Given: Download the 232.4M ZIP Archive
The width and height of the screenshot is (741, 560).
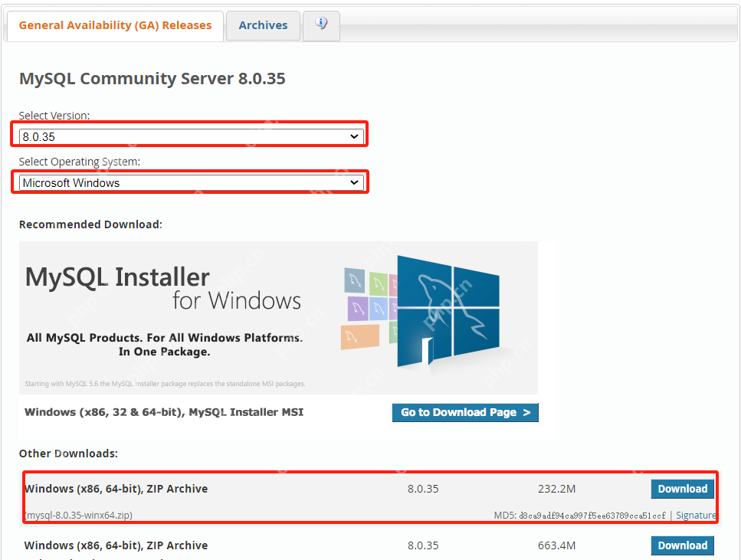Looking at the screenshot, I should tap(682, 489).
